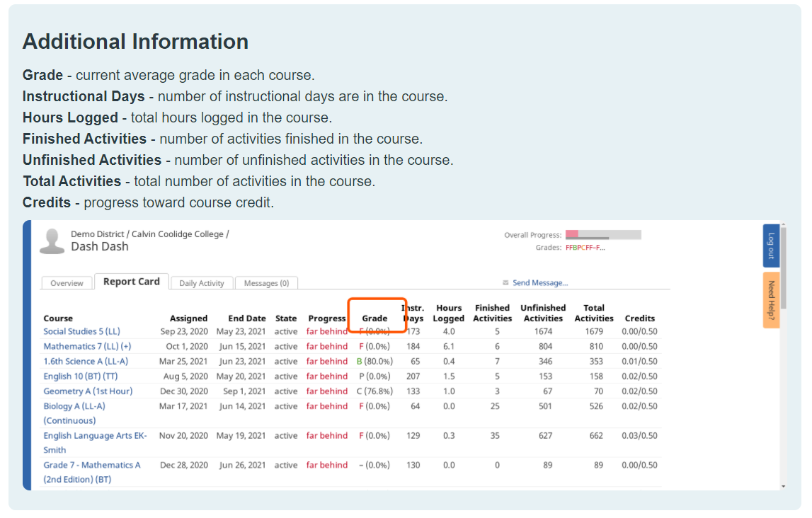The image size is (812, 518).
Task: Switch to the Overview tab
Action: click(67, 282)
